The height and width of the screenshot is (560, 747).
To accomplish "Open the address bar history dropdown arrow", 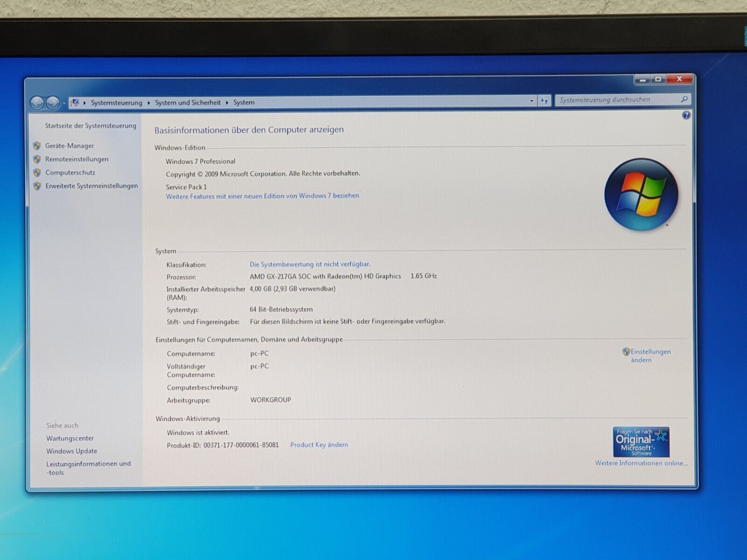I will coord(531,101).
